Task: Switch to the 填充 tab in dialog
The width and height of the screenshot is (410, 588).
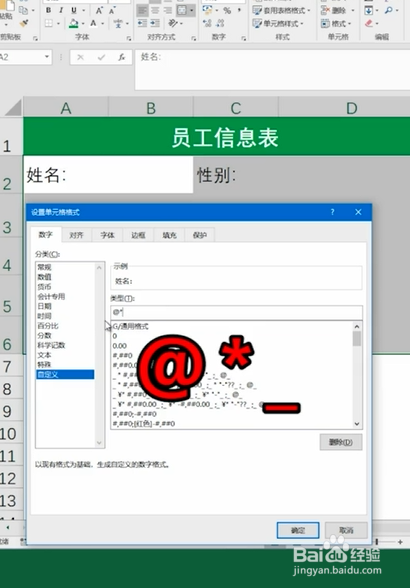Action: (169, 235)
